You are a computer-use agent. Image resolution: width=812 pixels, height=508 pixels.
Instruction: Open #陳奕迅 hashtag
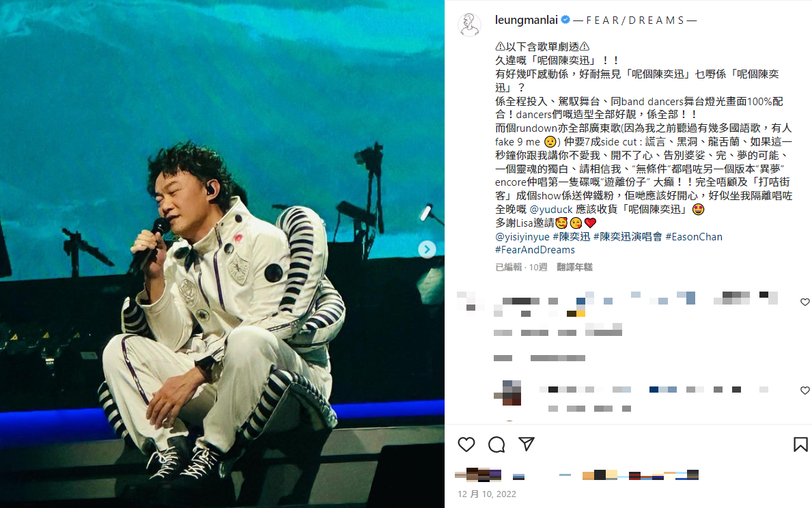(571, 237)
